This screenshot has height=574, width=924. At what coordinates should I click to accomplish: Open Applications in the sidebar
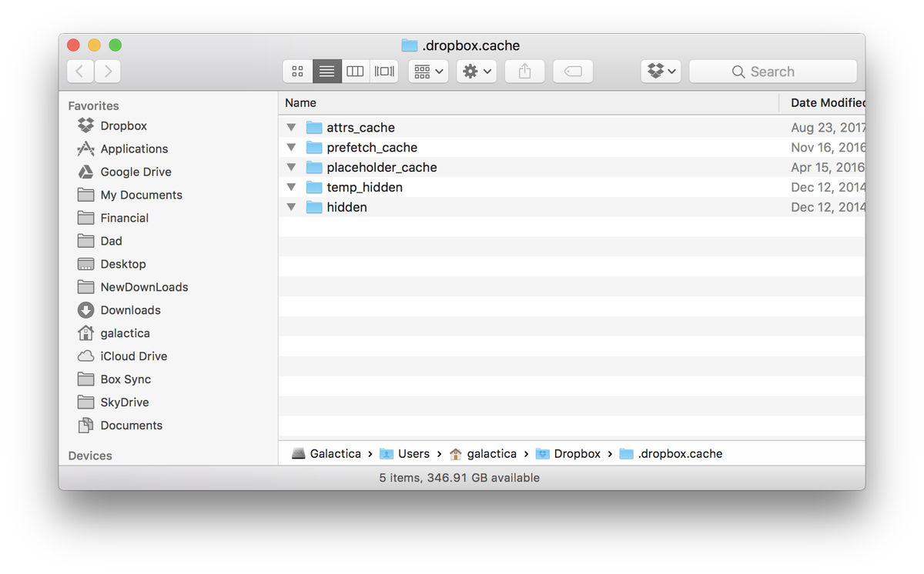point(134,149)
